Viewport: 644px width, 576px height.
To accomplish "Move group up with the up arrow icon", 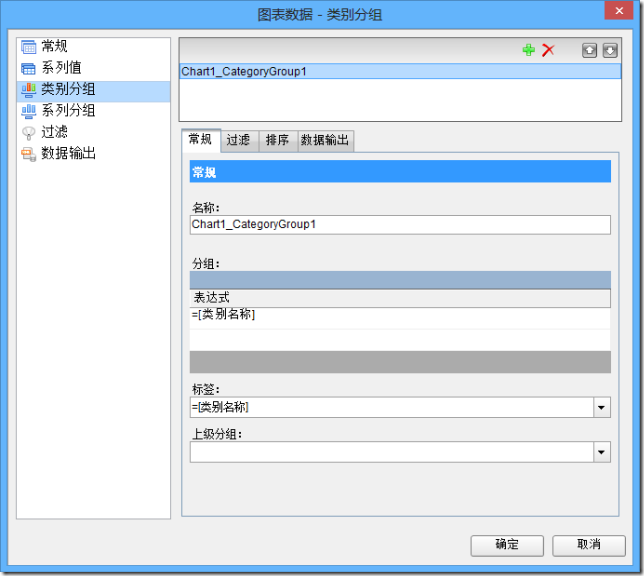I will (589, 51).
